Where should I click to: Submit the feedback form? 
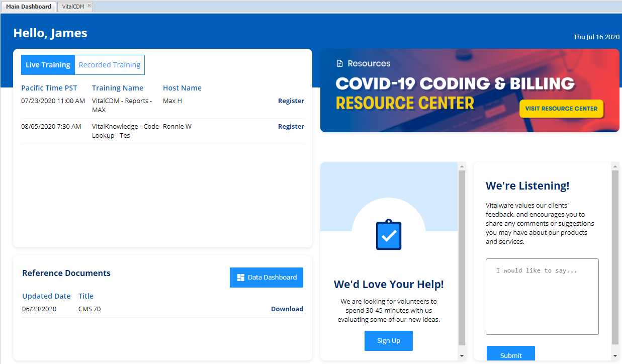[x=510, y=355]
